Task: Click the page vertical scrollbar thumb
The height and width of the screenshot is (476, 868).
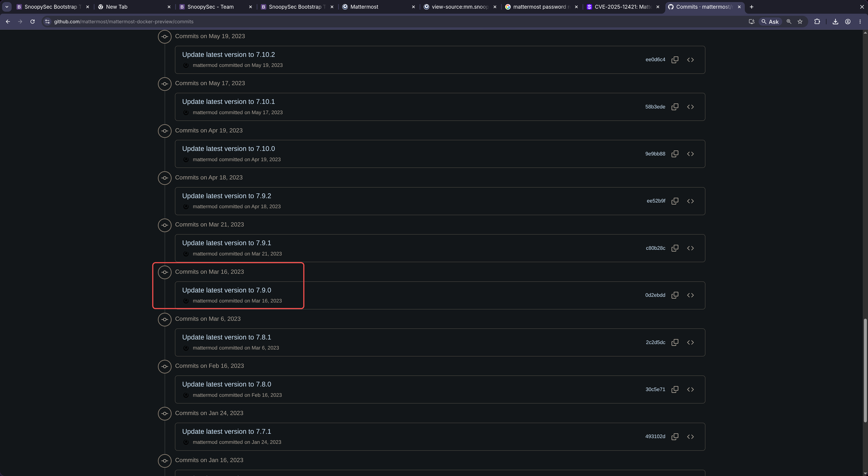Action: pyautogui.click(x=865, y=370)
